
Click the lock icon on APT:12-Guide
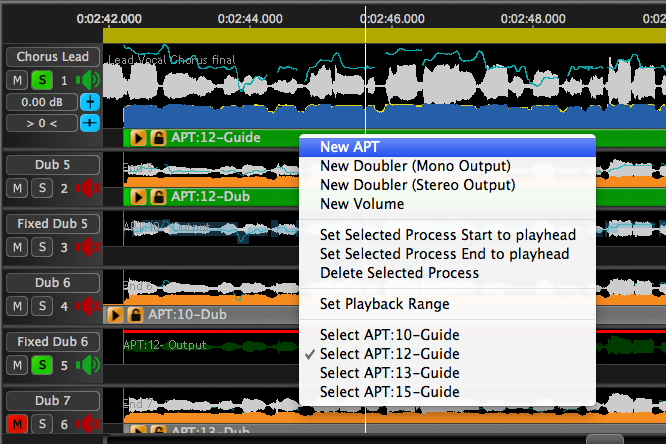(158, 139)
